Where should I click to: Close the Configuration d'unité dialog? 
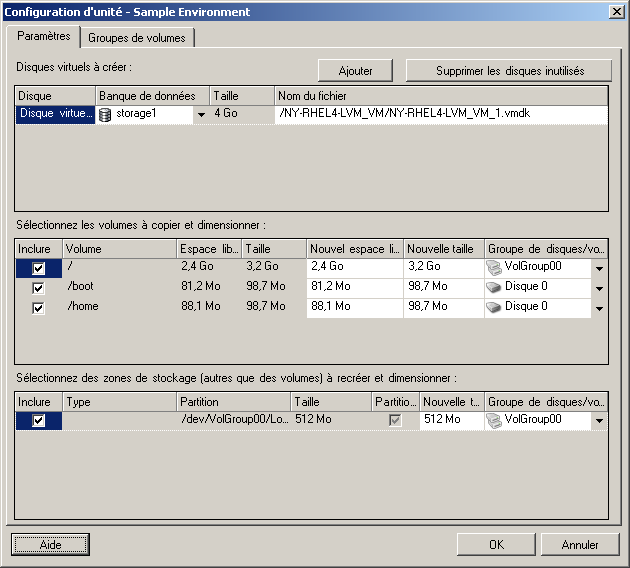click(x=616, y=12)
